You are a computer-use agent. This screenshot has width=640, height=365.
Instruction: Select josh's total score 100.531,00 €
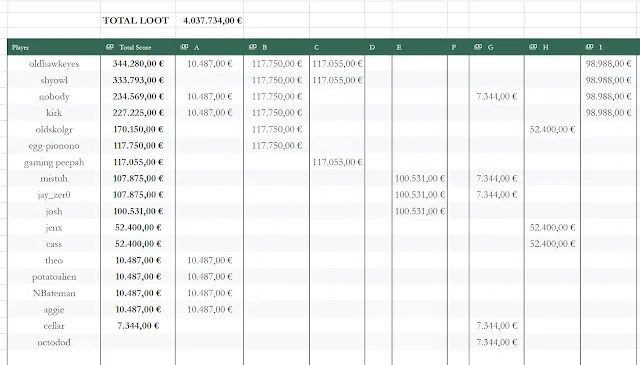coord(138,211)
